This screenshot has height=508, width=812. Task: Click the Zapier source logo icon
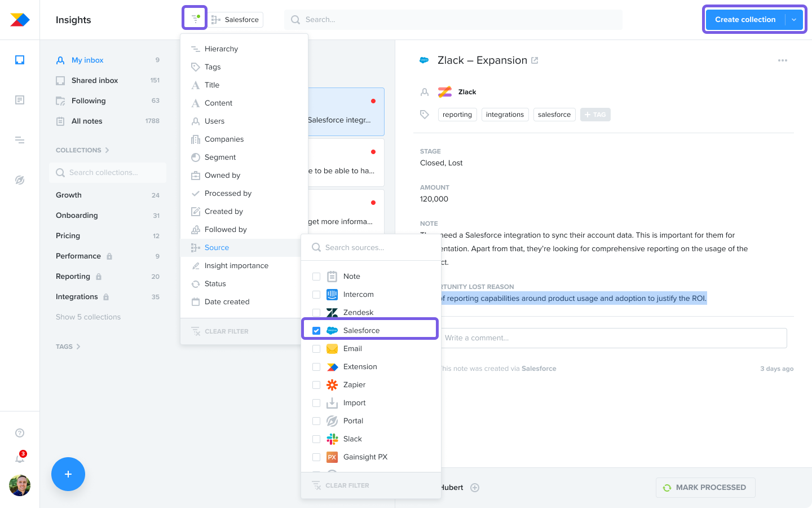332,385
